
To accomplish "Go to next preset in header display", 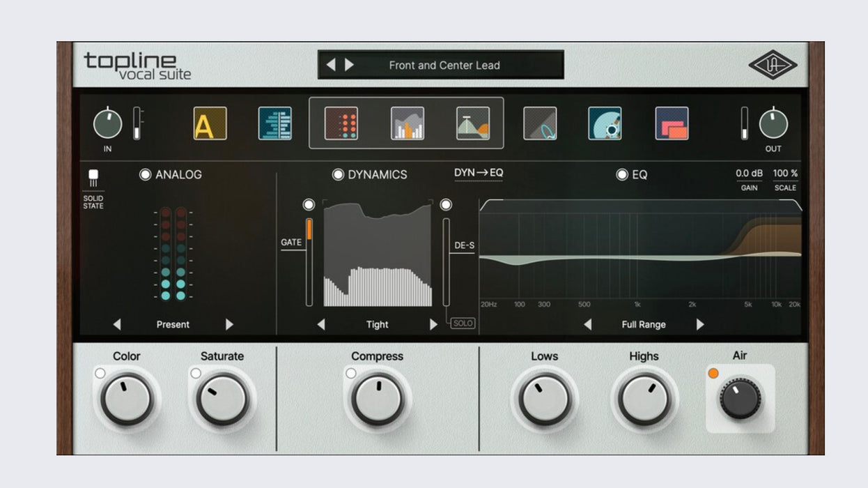I will click(349, 65).
